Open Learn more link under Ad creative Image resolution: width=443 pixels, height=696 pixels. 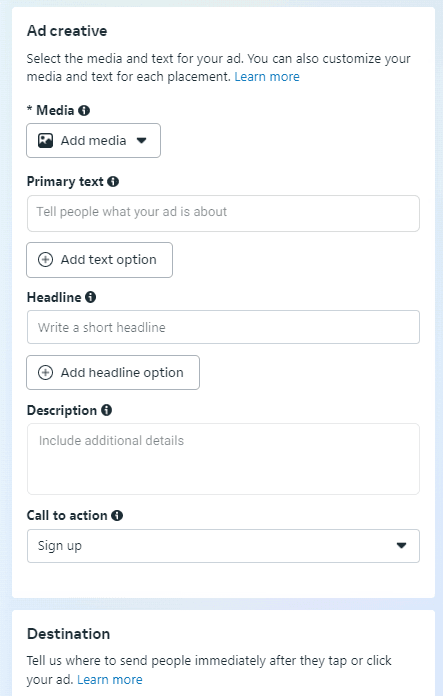point(267,77)
